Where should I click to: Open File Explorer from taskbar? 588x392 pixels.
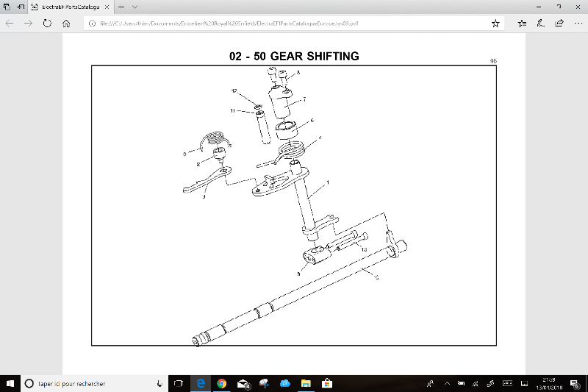point(306,383)
